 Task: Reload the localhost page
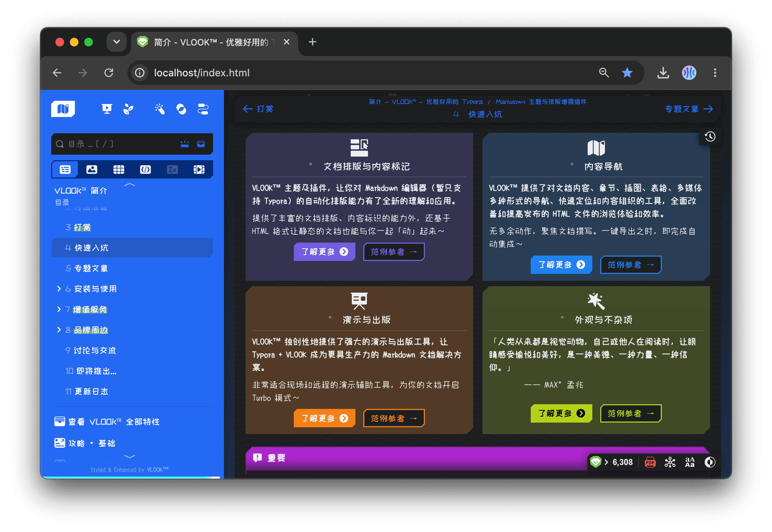(109, 73)
